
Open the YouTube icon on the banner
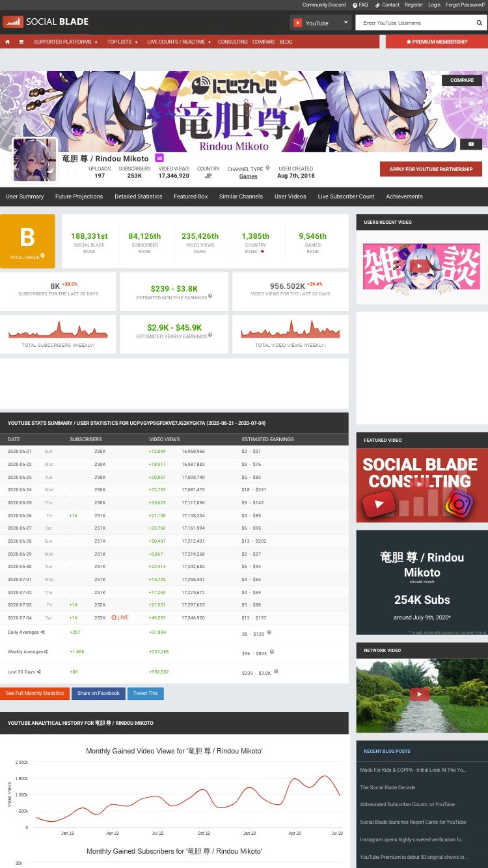click(x=471, y=144)
